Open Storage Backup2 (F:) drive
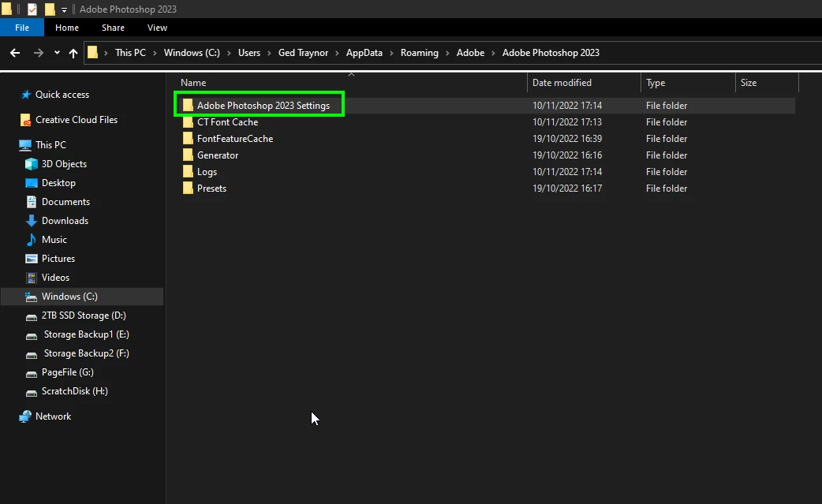The width and height of the screenshot is (822, 504). click(x=86, y=353)
